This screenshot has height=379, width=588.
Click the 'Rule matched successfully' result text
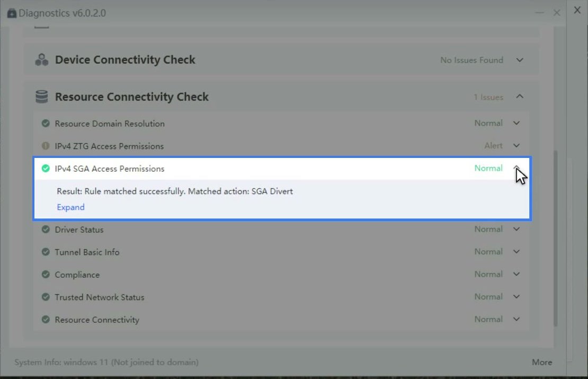[x=175, y=191]
